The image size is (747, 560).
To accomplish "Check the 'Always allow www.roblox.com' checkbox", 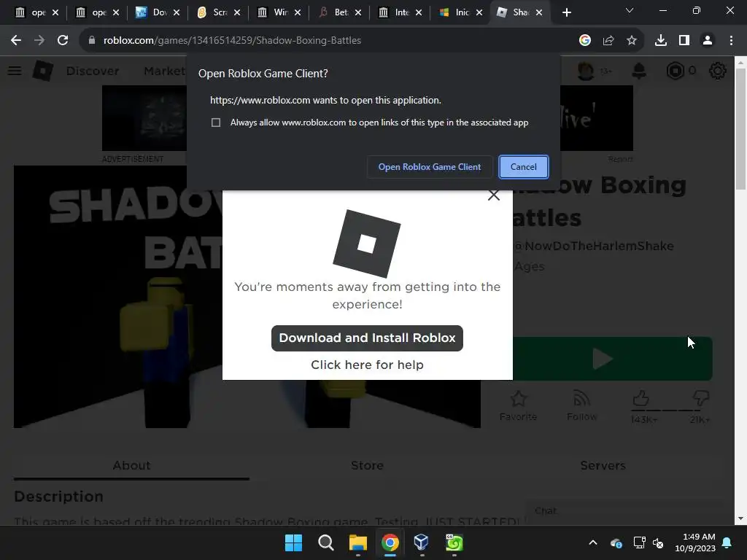I will click(x=216, y=122).
